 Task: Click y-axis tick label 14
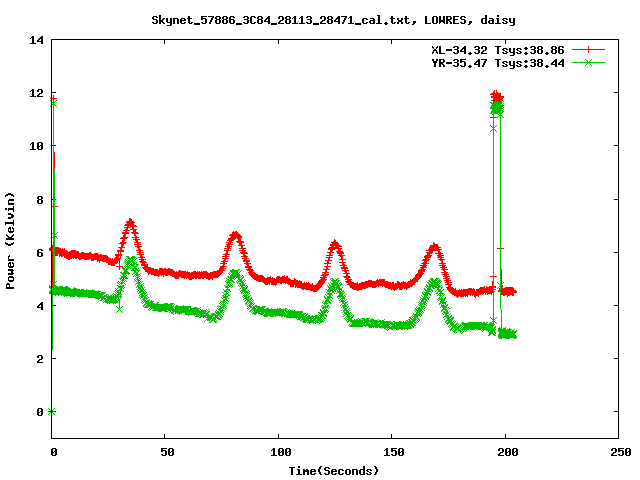point(36,40)
